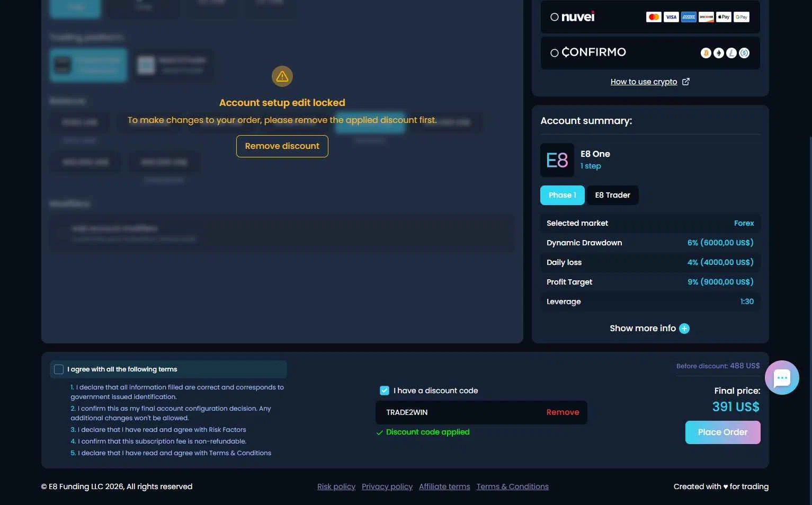
Task: Click the American Express card icon
Action: click(x=689, y=17)
